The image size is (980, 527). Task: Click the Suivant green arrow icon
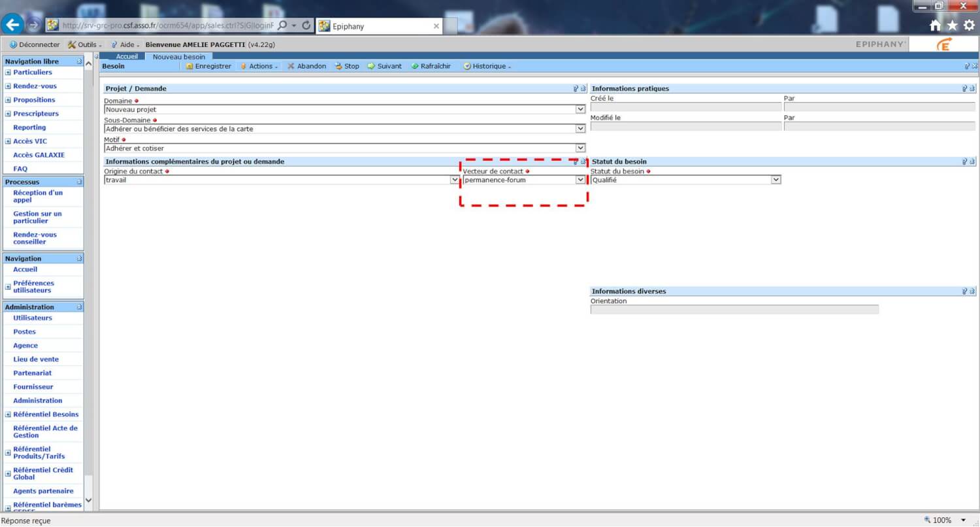370,66
